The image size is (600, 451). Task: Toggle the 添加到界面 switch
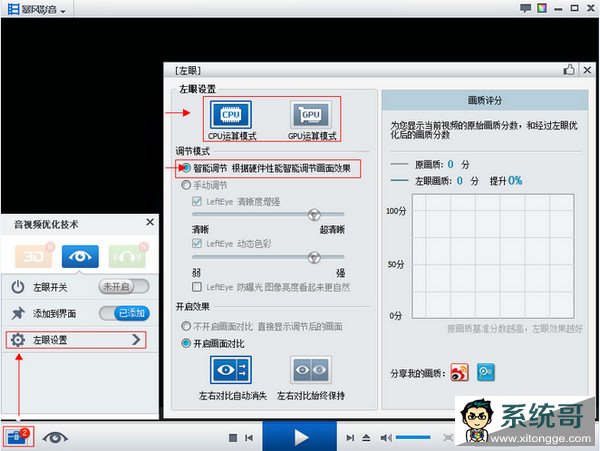[124, 313]
